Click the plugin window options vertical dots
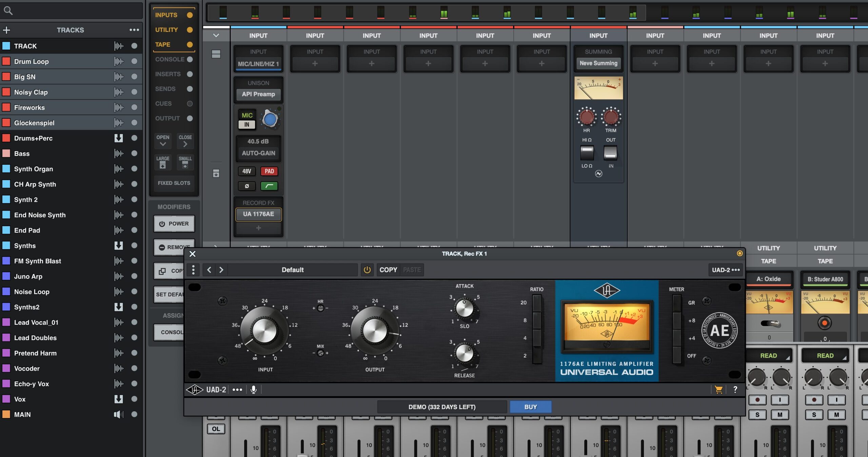Viewport: 868px width, 457px height. click(x=193, y=270)
